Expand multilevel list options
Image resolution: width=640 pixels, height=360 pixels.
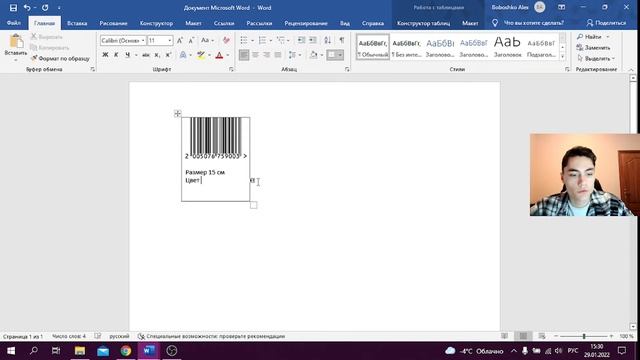(x=288, y=40)
